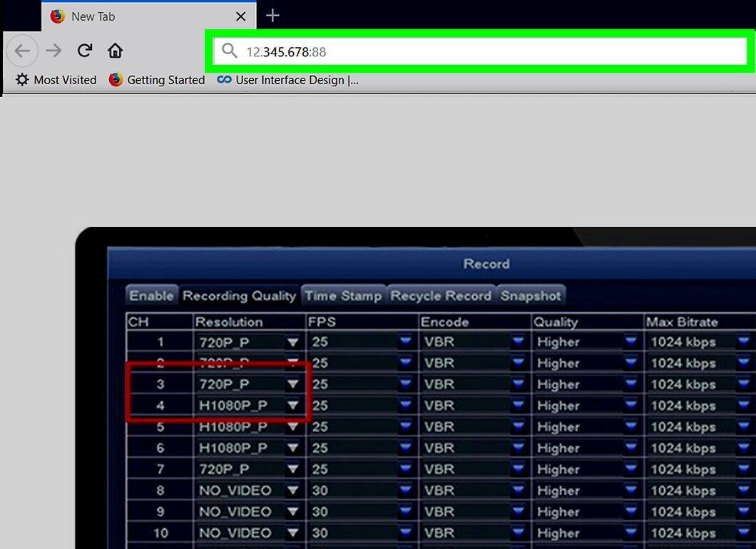Open Quality dropdown arrow for channel 2
Image resolution: width=756 pixels, height=549 pixels.
(630, 362)
